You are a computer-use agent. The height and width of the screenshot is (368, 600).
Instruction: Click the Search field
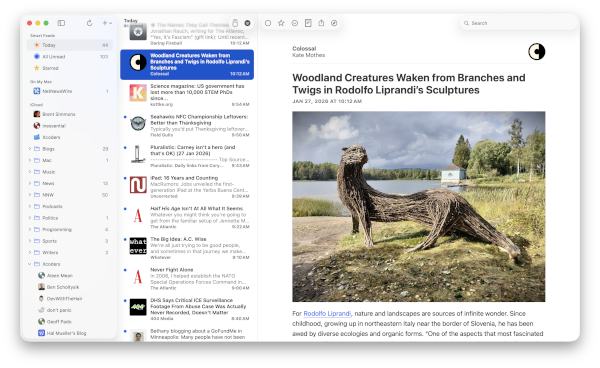tap(518, 23)
